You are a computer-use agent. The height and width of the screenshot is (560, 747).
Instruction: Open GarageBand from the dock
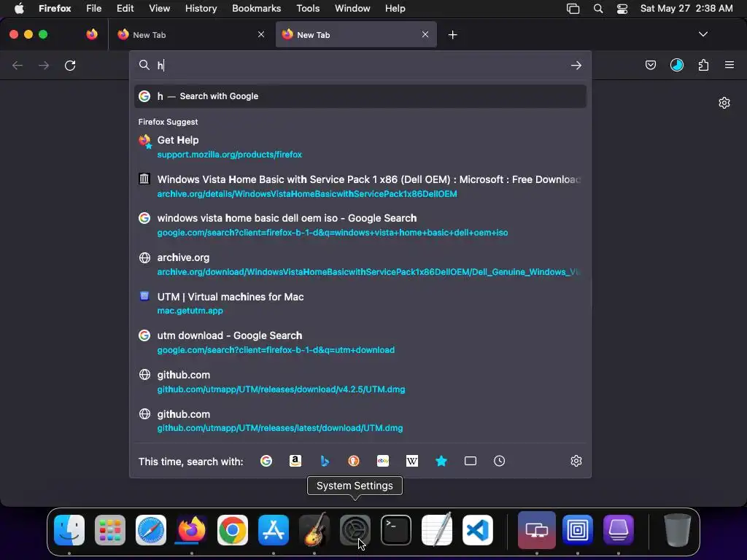coord(314,529)
